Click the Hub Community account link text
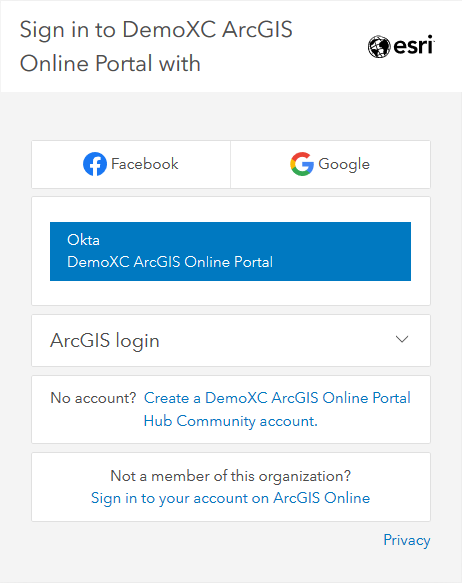Image resolution: width=462 pixels, height=583 pixels. coord(230,421)
